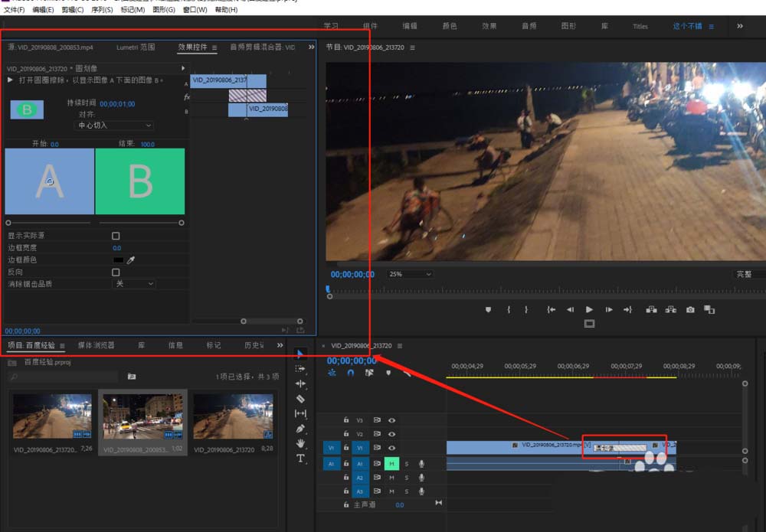The width and height of the screenshot is (766, 532).
Task: Click the border color eyedropper icon
Action: click(130, 260)
